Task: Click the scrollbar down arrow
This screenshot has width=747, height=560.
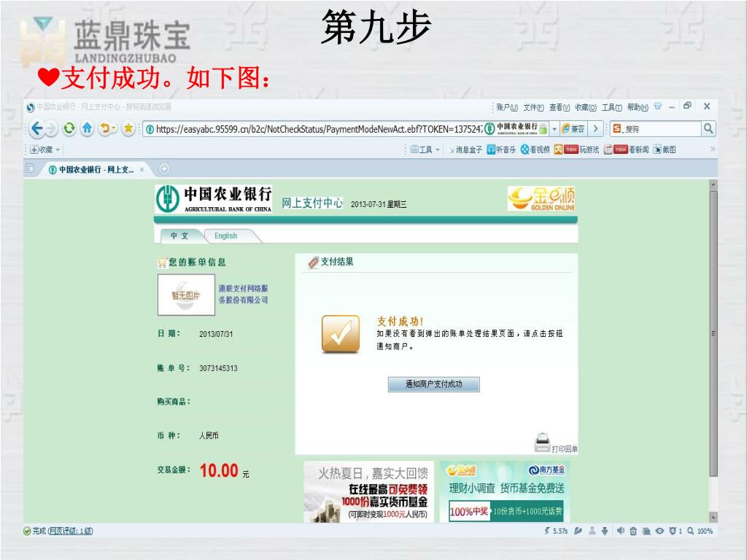Action: (x=713, y=517)
